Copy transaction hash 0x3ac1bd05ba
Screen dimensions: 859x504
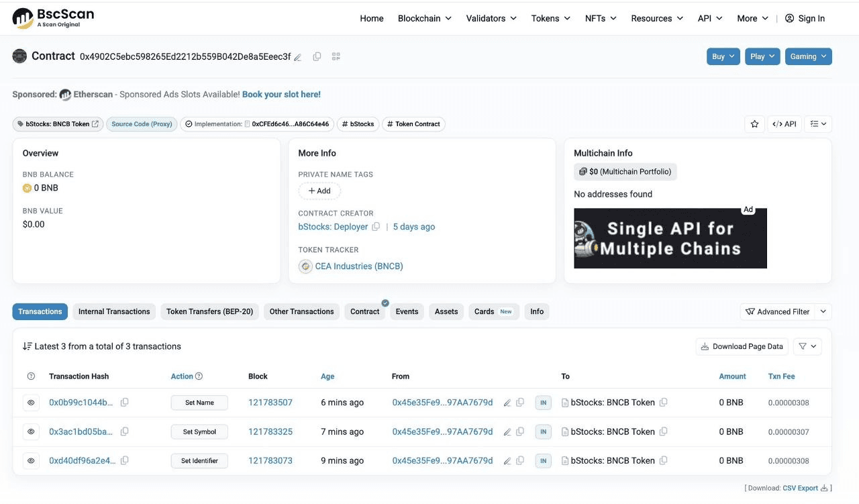124,432
